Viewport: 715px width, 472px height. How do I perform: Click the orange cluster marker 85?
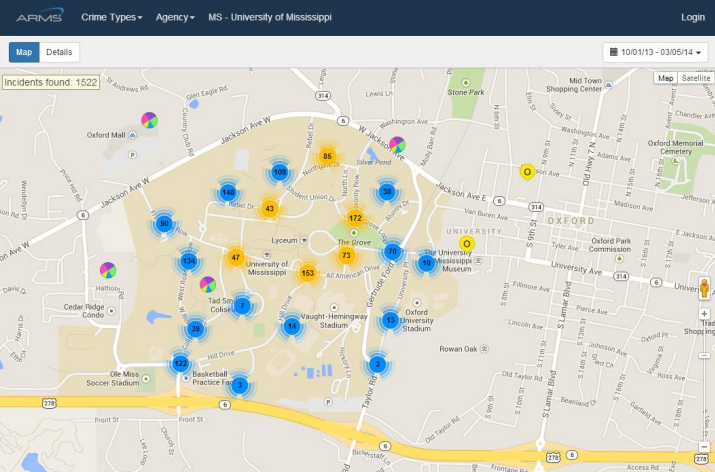click(x=327, y=156)
